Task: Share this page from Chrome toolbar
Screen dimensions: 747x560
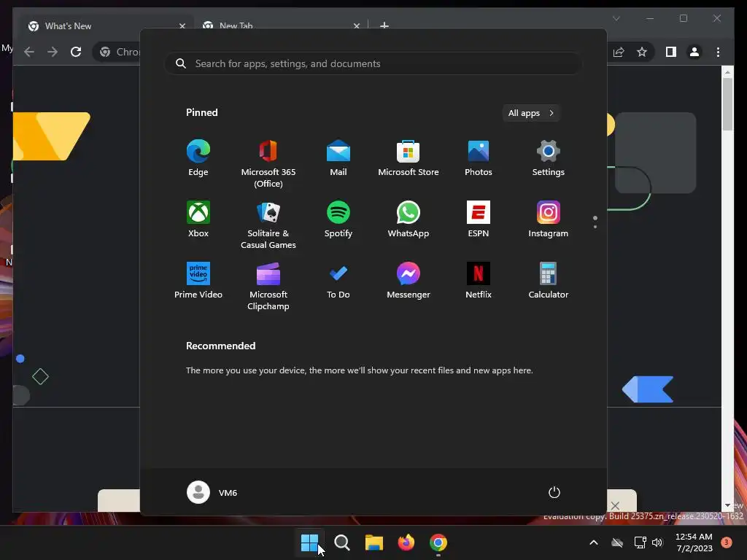Action: [619, 52]
